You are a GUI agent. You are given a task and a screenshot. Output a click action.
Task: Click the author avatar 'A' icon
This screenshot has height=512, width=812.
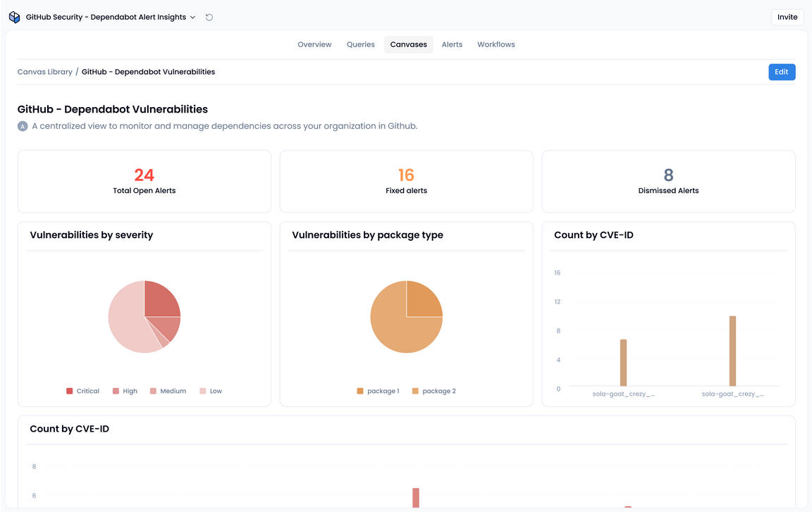click(23, 126)
